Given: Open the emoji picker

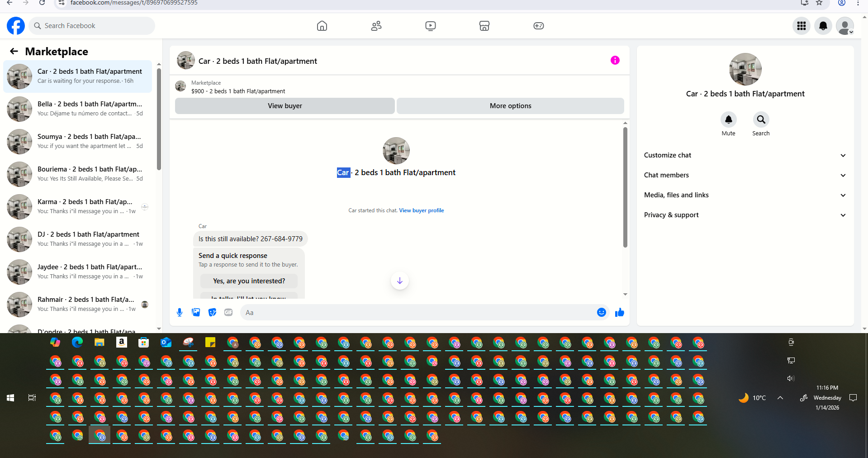Looking at the screenshot, I should [x=602, y=312].
